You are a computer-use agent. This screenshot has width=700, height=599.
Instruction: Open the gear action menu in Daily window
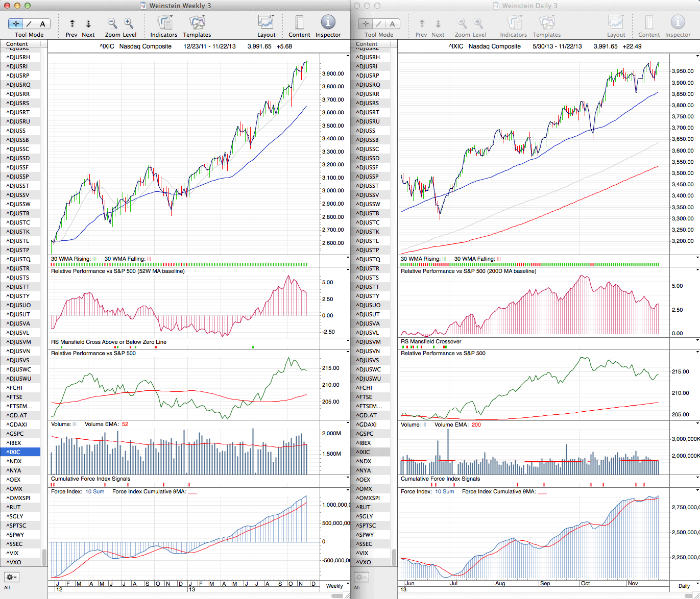[x=361, y=577]
